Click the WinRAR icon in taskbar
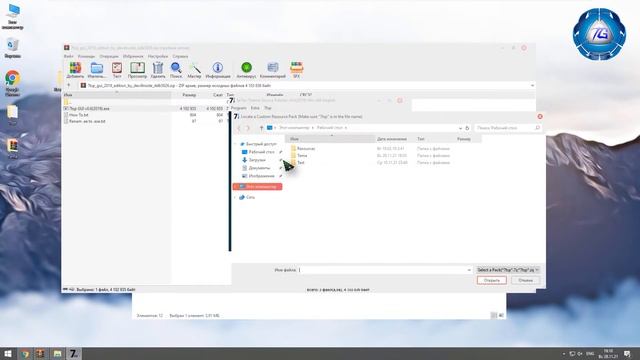 coord(41,353)
